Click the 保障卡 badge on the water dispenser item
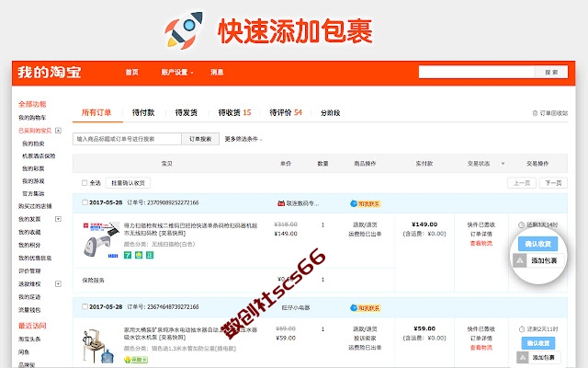588x368 pixels. pos(136,360)
